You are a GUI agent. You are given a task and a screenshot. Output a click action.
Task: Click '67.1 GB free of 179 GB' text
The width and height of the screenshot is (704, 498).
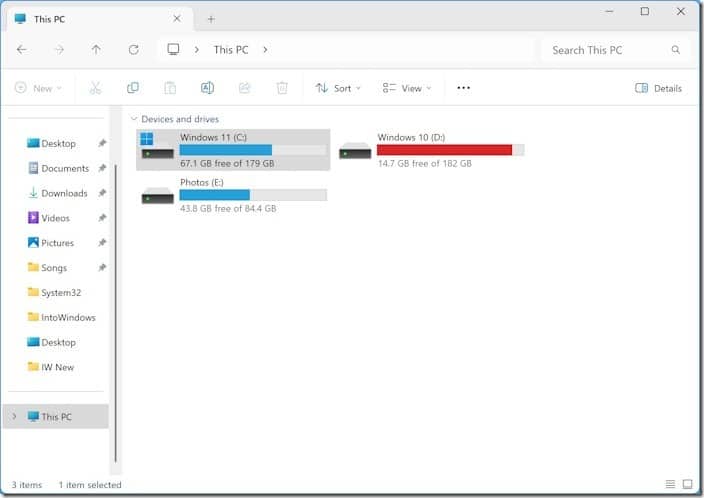tap(227, 163)
